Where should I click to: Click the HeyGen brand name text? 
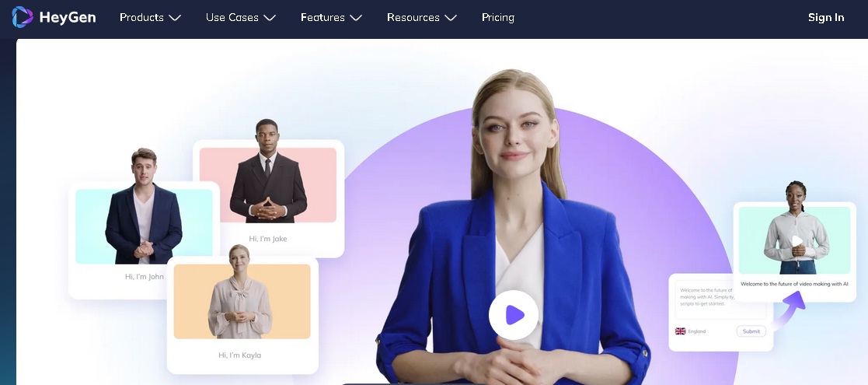tap(68, 18)
